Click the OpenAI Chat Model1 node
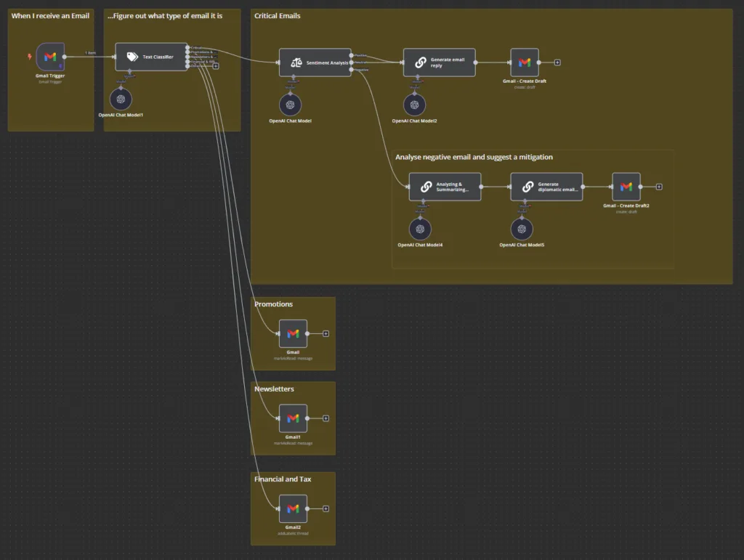The height and width of the screenshot is (560, 744). (121, 99)
